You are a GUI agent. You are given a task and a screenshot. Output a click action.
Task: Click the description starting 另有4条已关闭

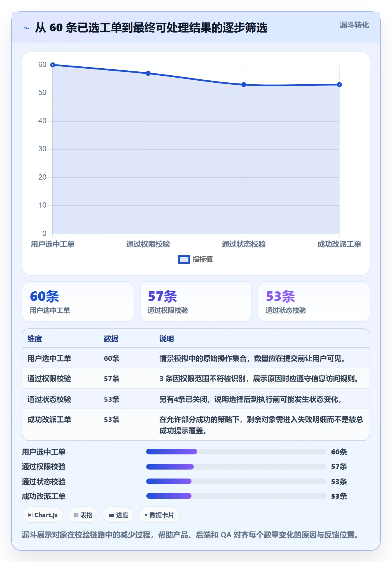(251, 399)
